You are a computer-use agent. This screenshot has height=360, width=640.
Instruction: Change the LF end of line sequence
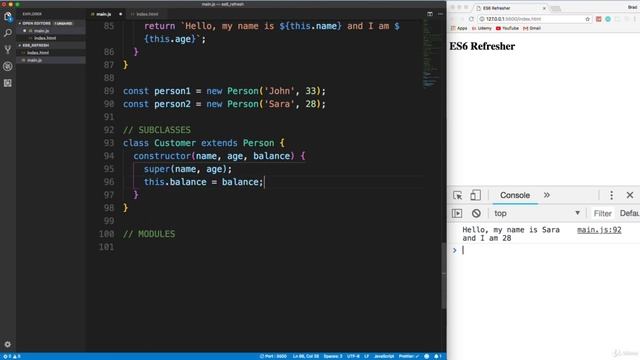tap(367, 356)
